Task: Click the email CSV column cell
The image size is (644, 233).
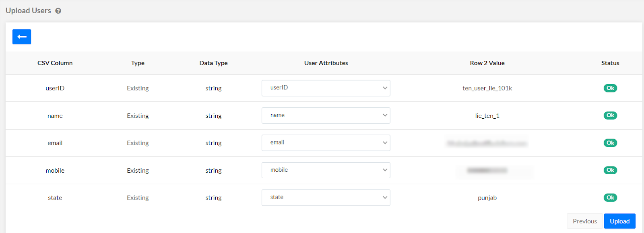Action: click(x=55, y=143)
